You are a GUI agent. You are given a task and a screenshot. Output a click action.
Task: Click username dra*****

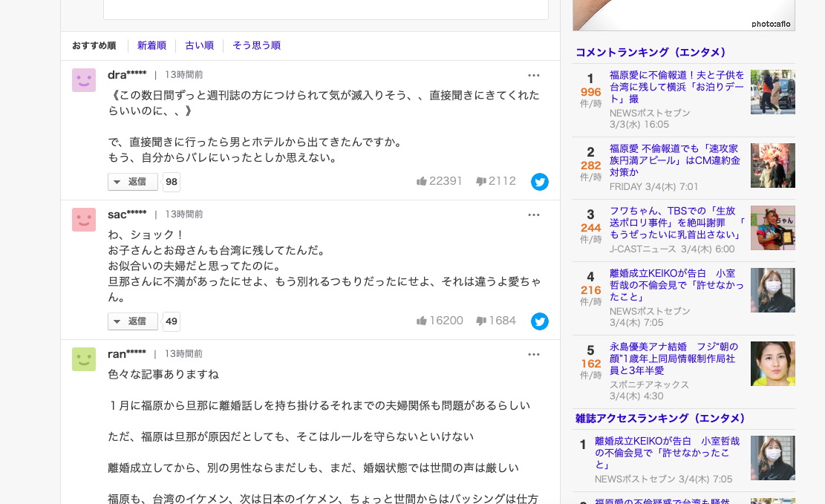point(127,75)
